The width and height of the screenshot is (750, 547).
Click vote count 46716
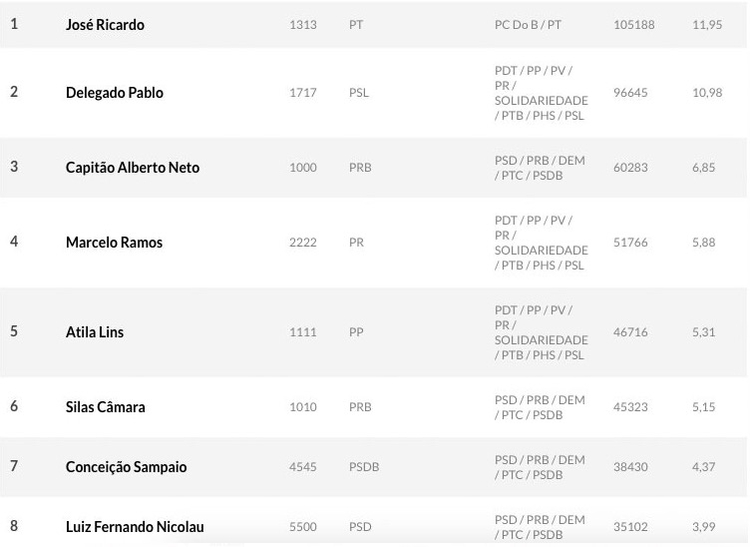pyautogui.click(x=630, y=332)
